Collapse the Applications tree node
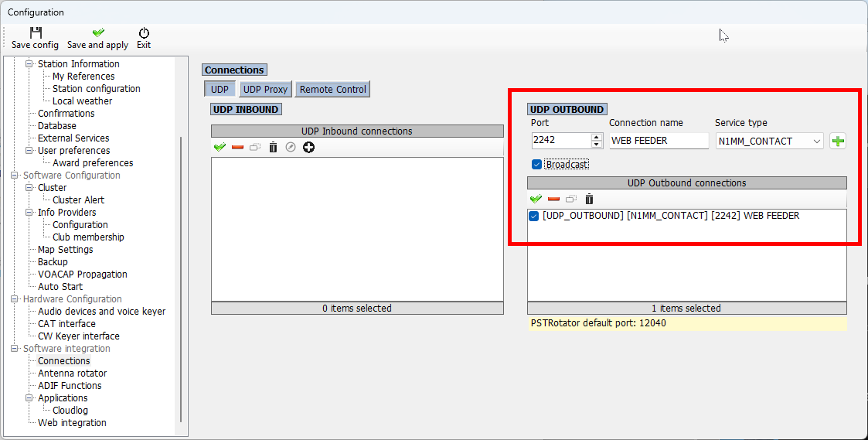This screenshot has height=440, width=868. point(29,398)
